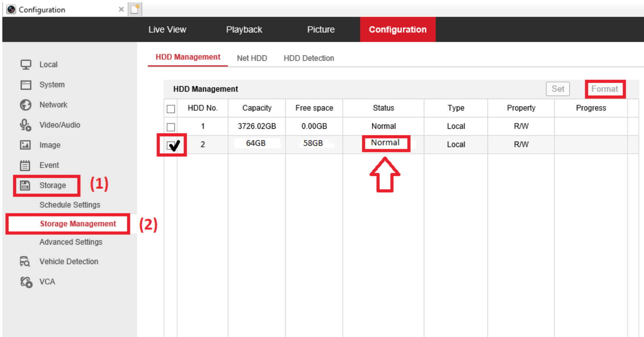Open VCA settings in sidebar
Viewport: 644px width, 337px height.
point(47,282)
